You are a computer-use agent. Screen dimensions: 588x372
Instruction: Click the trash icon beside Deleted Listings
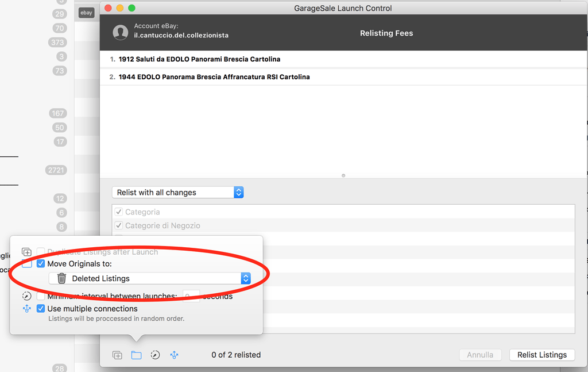[x=61, y=278]
